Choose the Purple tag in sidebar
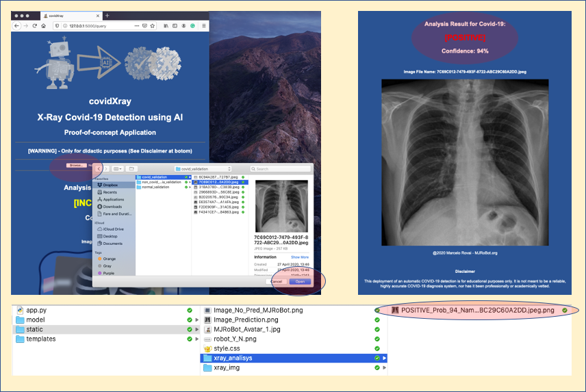586x392 pixels. click(x=114, y=273)
